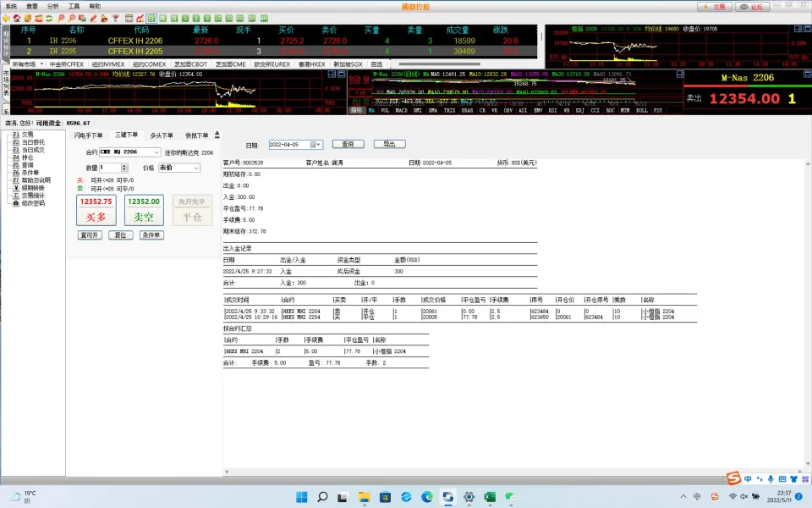The image size is (812, 508).
Task: Open the 分析 menu
Action: click(53, 5)
